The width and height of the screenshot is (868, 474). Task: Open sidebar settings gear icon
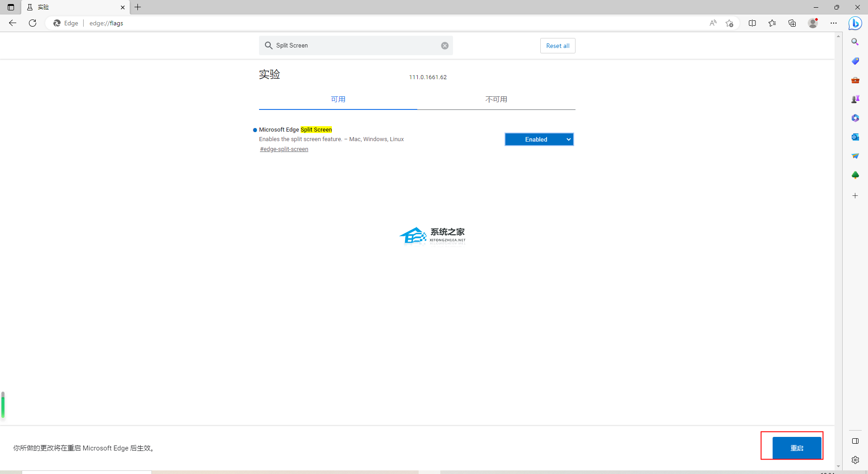click(855, 460)
